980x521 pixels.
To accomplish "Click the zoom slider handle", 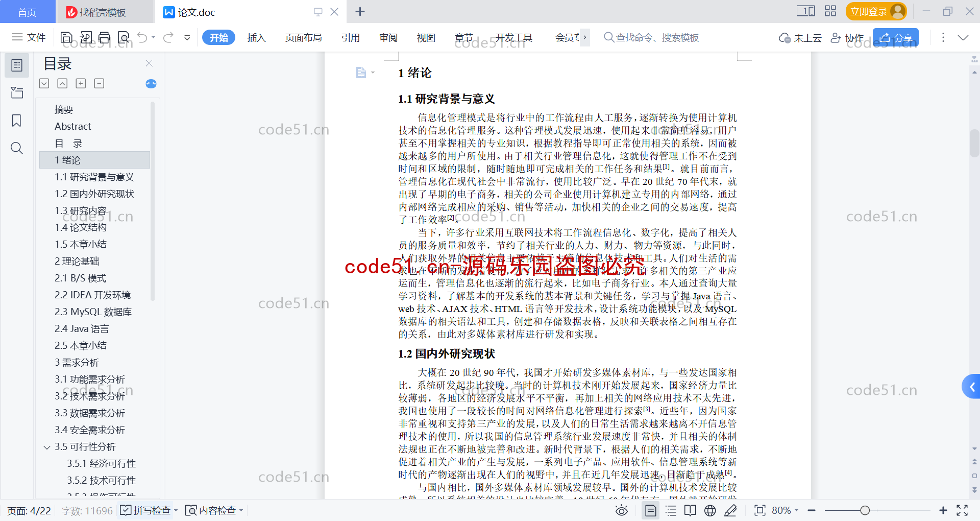I will [865, 510].
